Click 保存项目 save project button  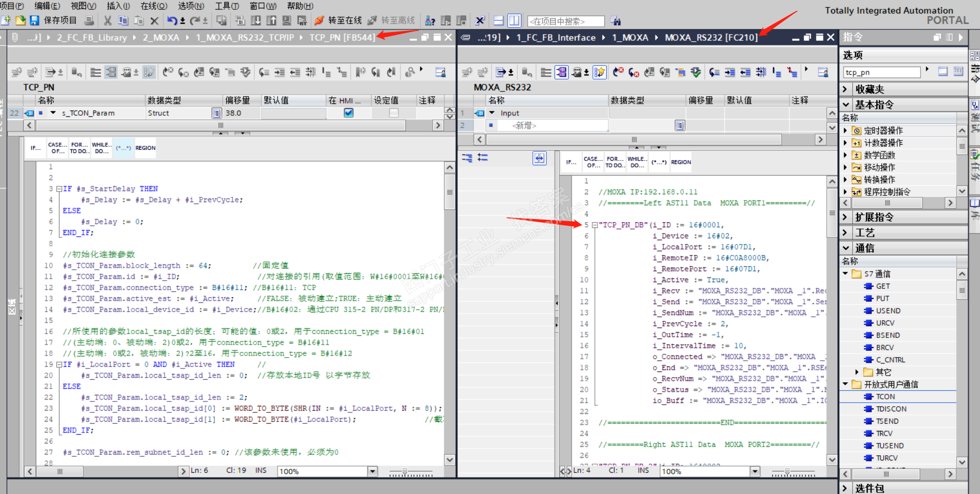(x=60, y=21)
